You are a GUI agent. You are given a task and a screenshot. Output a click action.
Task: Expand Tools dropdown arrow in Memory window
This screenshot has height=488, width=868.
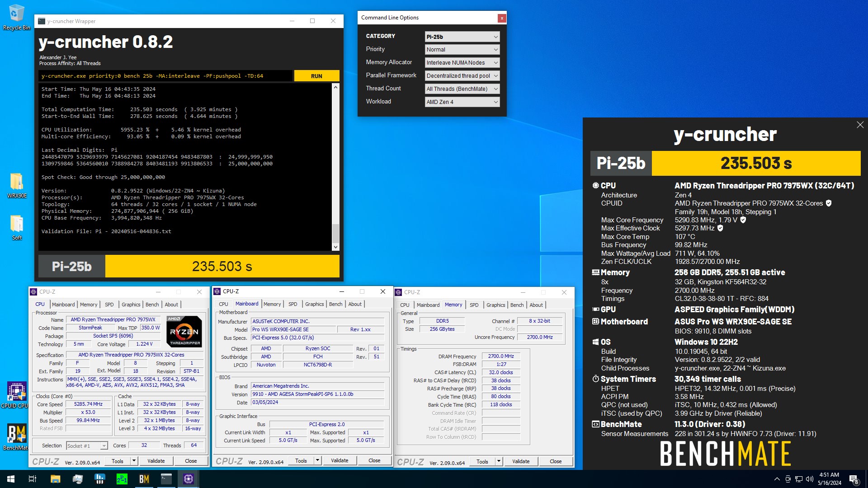pyautogui.click(x=499, y=461)
